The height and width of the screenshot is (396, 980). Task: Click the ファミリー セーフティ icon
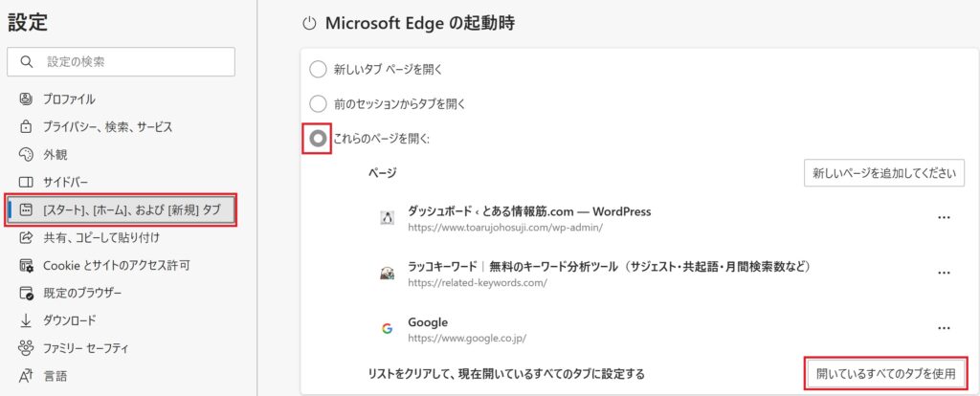coord(26,348)
